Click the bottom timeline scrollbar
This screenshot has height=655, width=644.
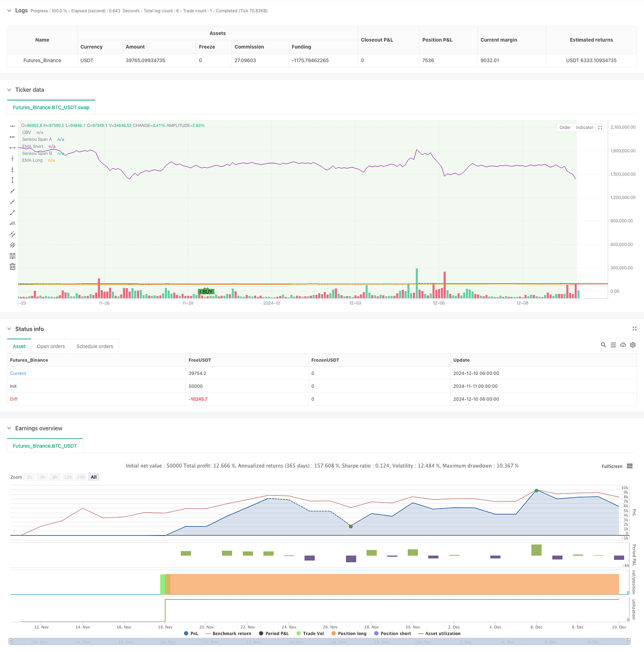point(322,642)
